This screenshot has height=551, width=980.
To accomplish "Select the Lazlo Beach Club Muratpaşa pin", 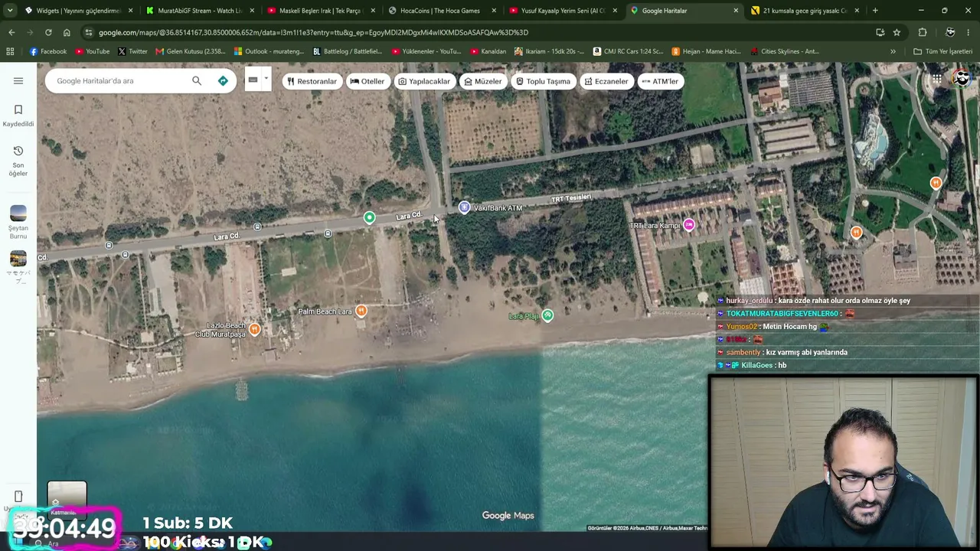I will click(x=254, y=329).
